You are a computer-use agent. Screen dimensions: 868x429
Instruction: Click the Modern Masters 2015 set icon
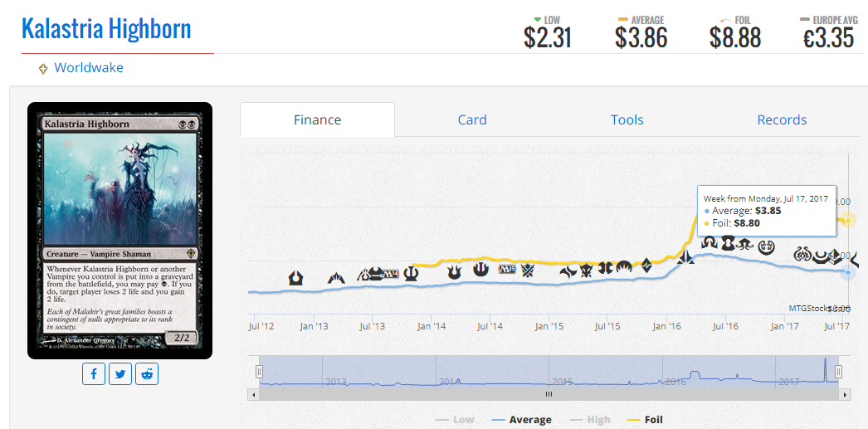pos(605,268)
